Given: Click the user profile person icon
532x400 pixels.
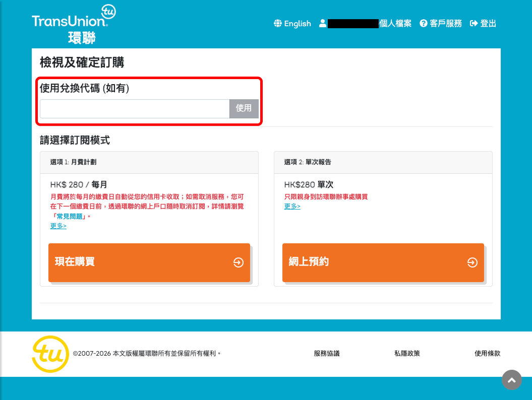Looking at the screenshot, I should pos(323,23).
